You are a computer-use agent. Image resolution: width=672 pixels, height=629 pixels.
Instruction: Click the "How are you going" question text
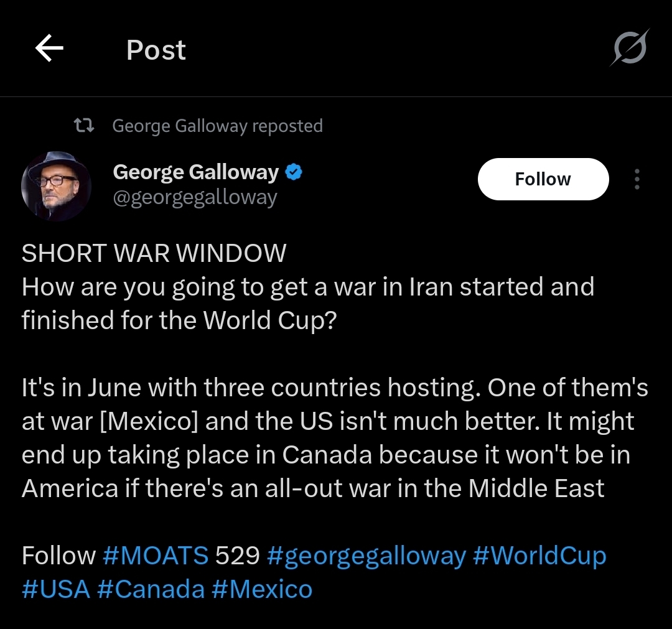[307, 303]
